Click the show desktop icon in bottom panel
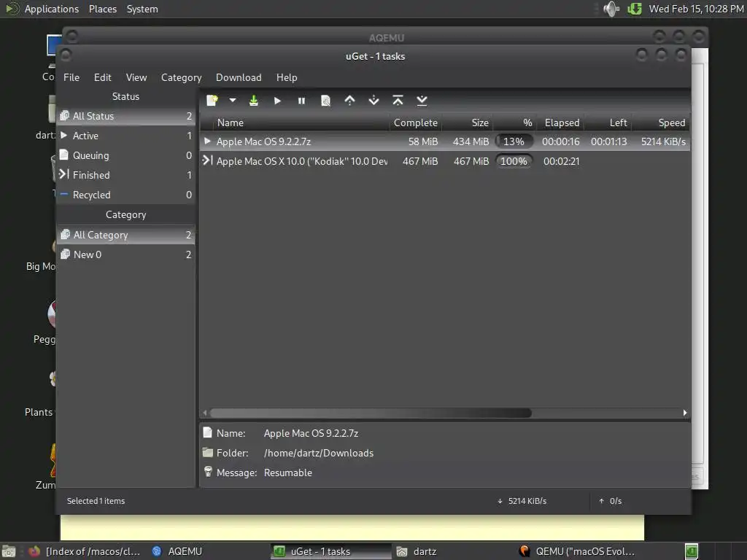Screen dimensions: 747x560 click(9, 551)
